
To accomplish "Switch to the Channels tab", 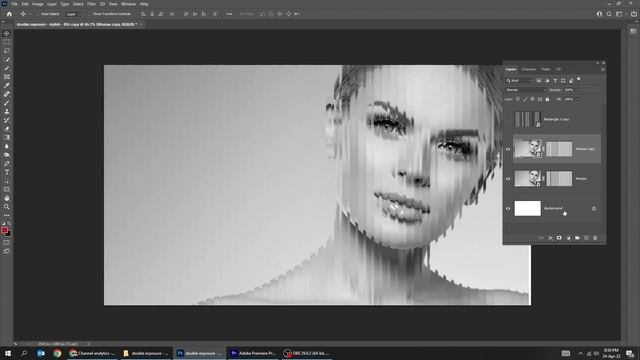I will [529, 69].
